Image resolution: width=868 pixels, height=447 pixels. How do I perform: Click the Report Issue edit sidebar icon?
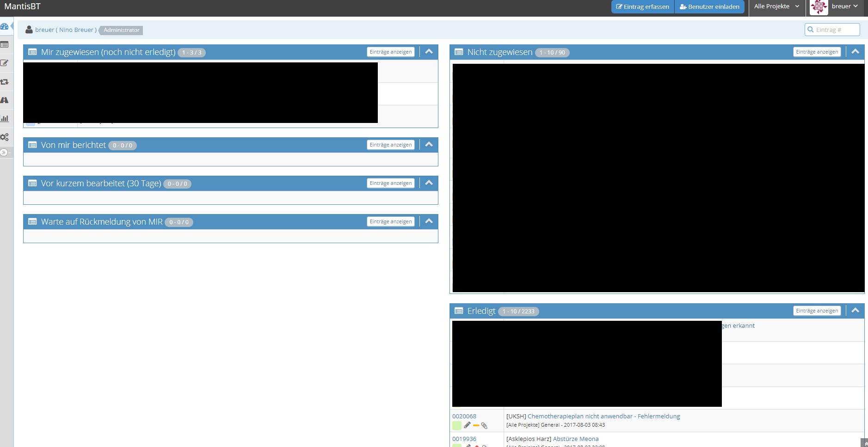[5, 63]
